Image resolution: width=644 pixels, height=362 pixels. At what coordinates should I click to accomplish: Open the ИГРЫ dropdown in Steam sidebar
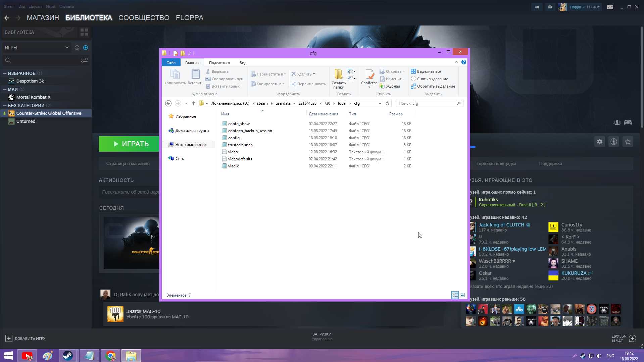(x=37, y=48)
